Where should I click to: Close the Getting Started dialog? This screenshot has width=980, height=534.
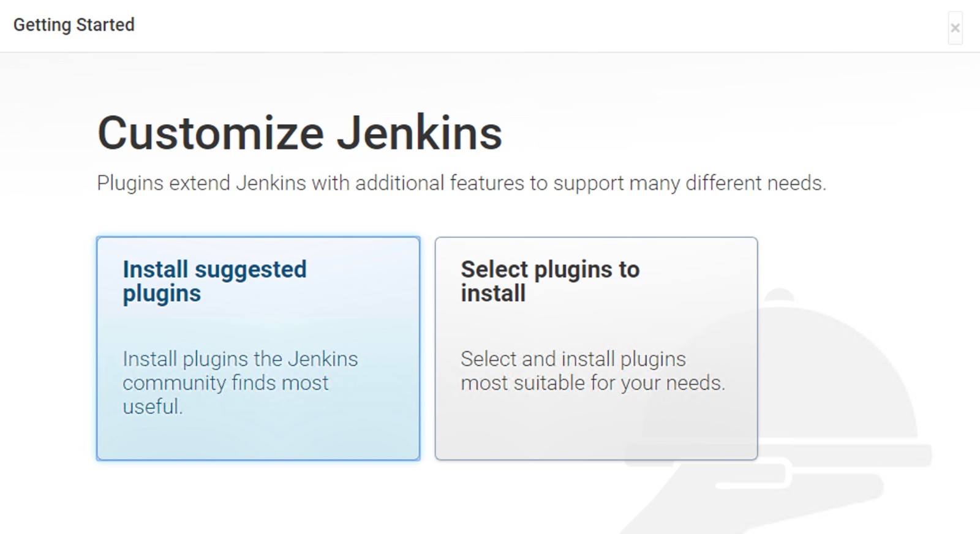[x=955, y=28]
